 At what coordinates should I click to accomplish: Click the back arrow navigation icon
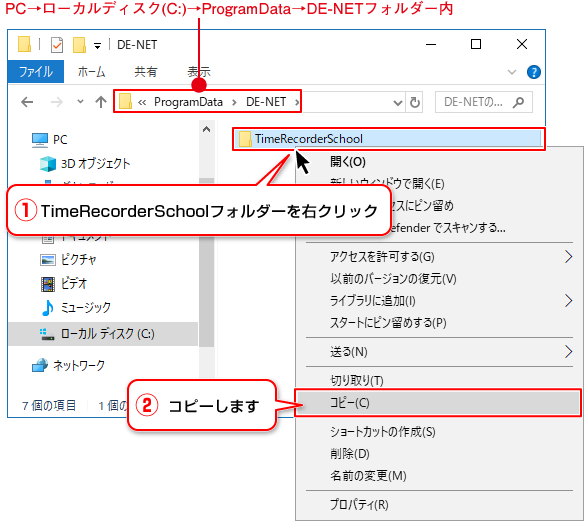tap(27, 102)
